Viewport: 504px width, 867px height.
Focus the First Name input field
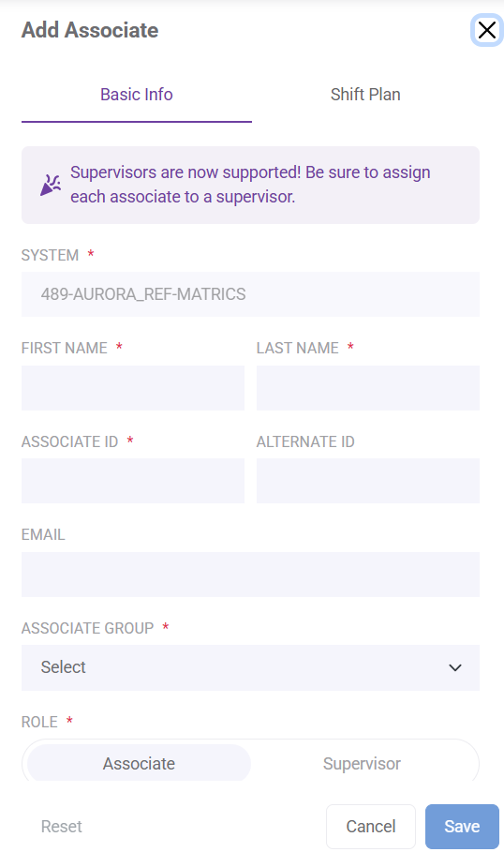coord(133,388)
